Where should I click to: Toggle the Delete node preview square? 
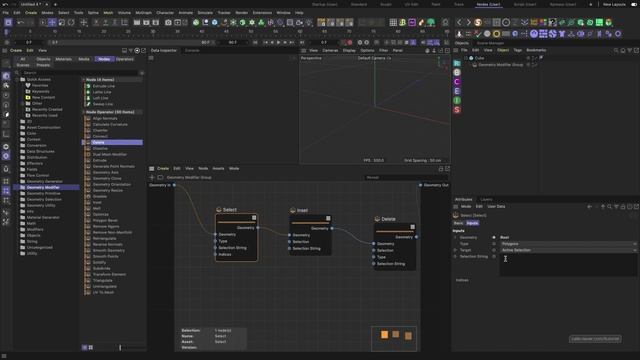click(x=413, y=227)
